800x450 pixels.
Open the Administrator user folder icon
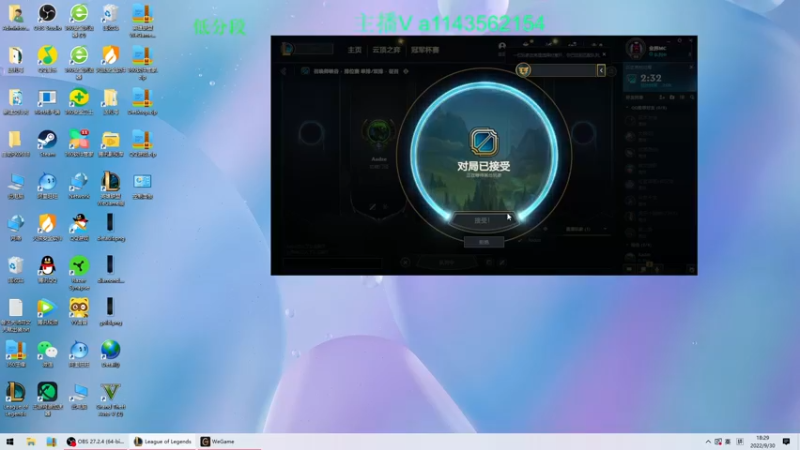pos(15,17)
